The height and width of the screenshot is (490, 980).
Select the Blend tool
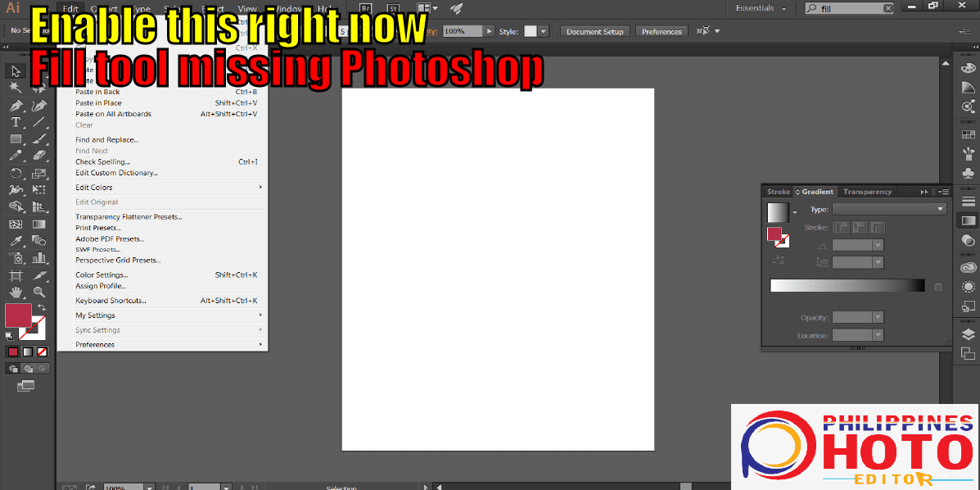pyautogui.click(x=38, y=240)
